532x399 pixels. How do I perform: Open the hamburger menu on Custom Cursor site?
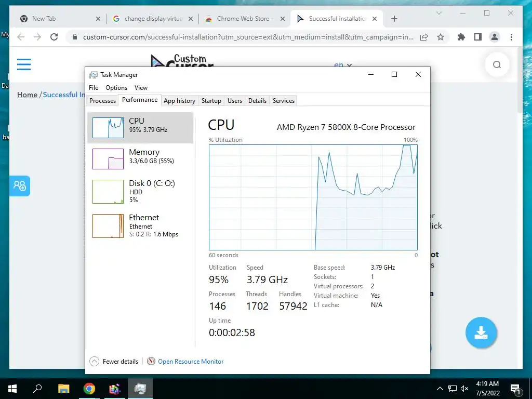24,64
